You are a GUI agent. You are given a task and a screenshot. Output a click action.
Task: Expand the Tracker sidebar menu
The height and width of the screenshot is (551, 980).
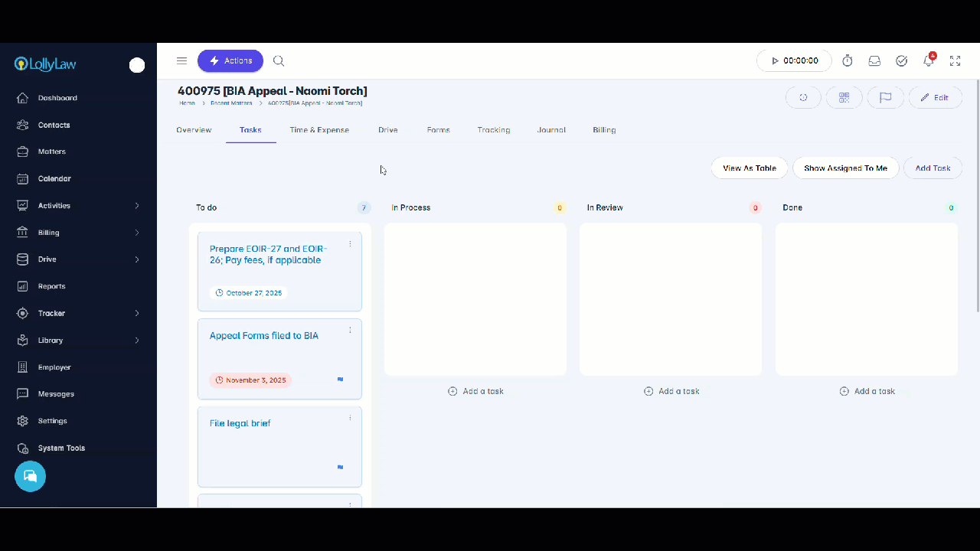(x=78, y=313)
